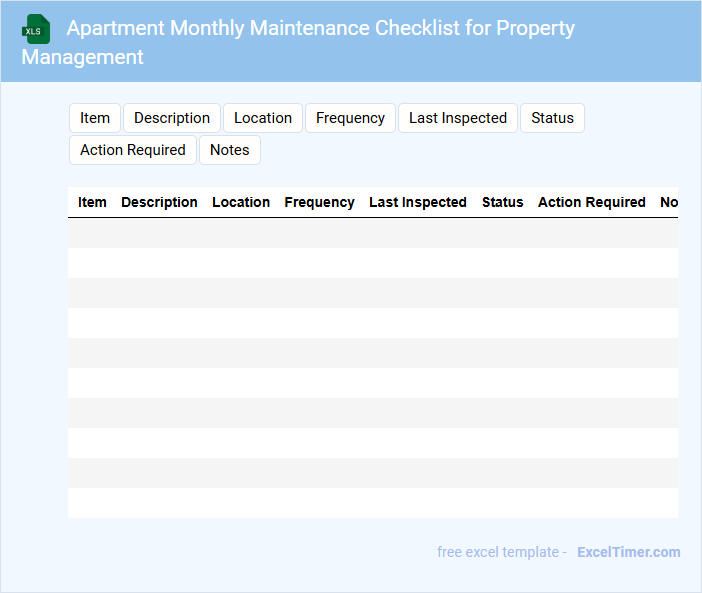Click the Frequency table column header
702x593 pixels.
319,202
